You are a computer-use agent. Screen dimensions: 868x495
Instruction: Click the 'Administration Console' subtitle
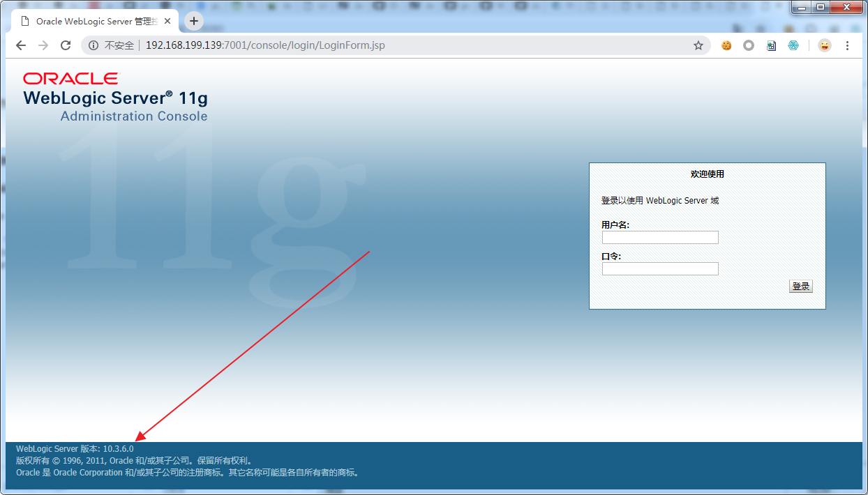tap(134, 116)
